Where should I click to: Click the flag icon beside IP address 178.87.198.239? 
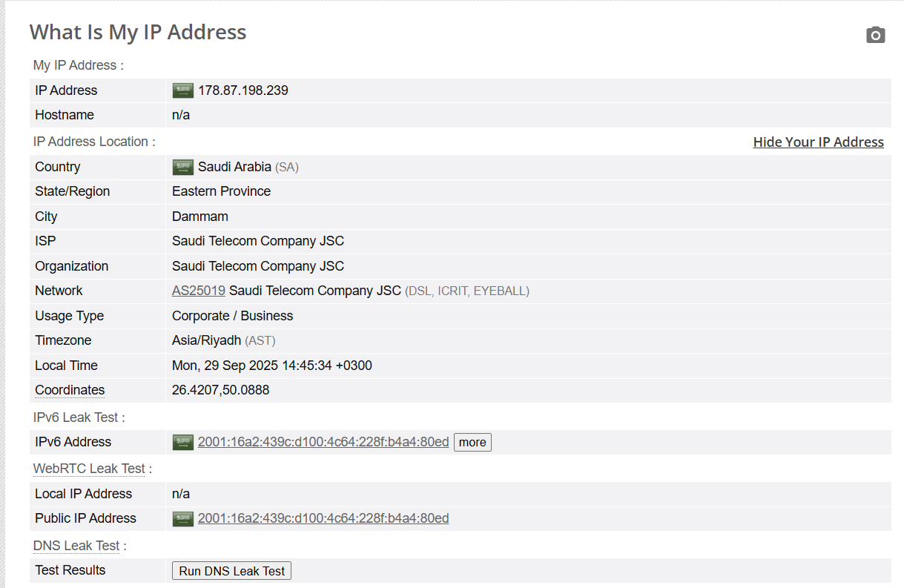[183, 90]
